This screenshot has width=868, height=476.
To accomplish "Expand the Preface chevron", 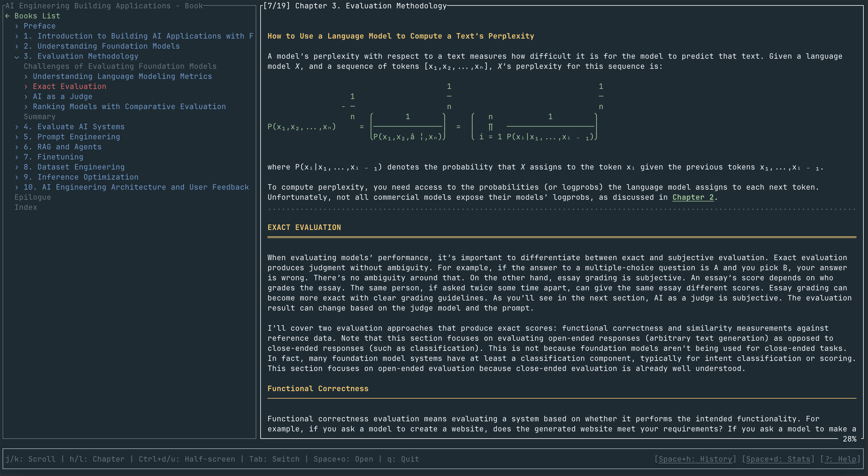I will [16, 26].
